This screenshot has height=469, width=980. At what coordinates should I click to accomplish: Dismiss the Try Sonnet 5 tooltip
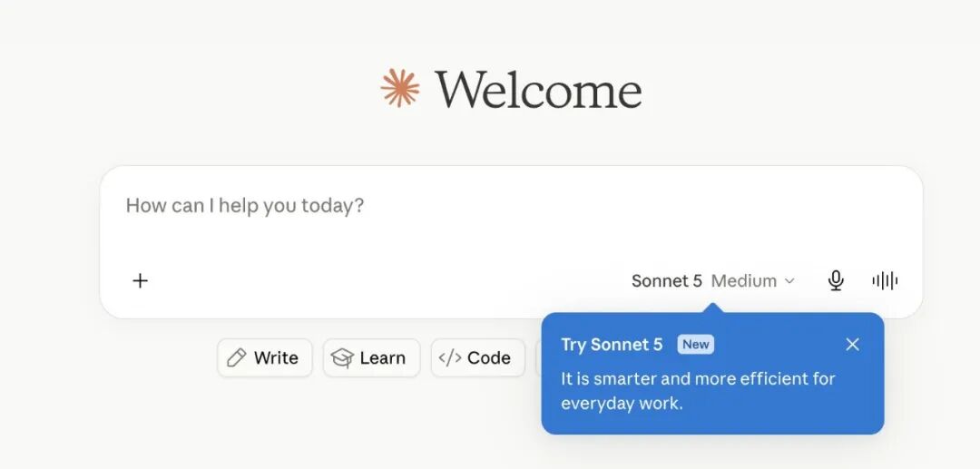coord(852,344)
